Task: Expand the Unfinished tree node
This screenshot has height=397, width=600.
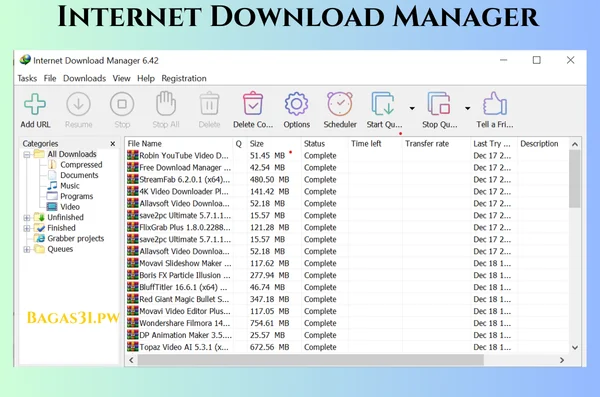Action: [x=27, y=218]
